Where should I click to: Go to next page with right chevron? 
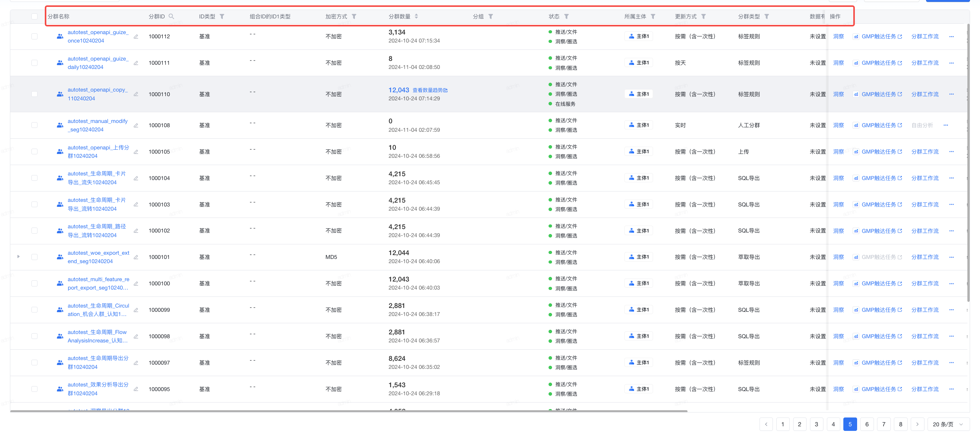tap(918, 424)
